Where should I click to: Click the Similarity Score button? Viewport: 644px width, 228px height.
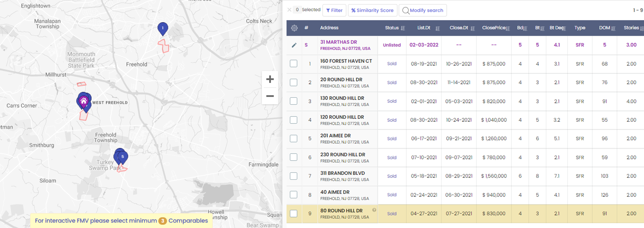click(x=372, y=10)
